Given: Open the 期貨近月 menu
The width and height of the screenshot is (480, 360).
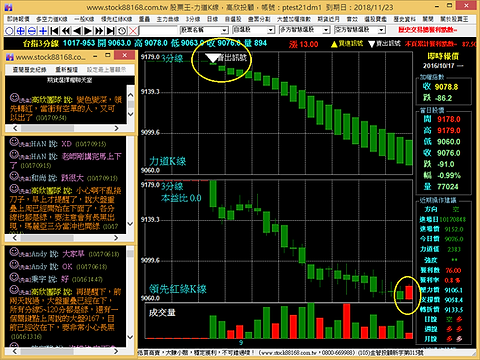Looking at the screenshot, I should pyautogui.click(x=328, y=19).
